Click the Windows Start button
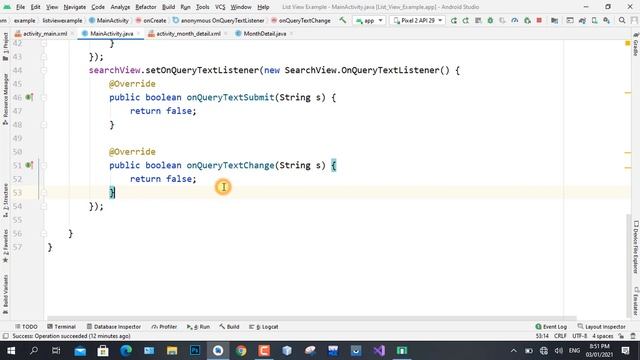The width and height of the screenshot is (640, 360). tap(11, 351)
